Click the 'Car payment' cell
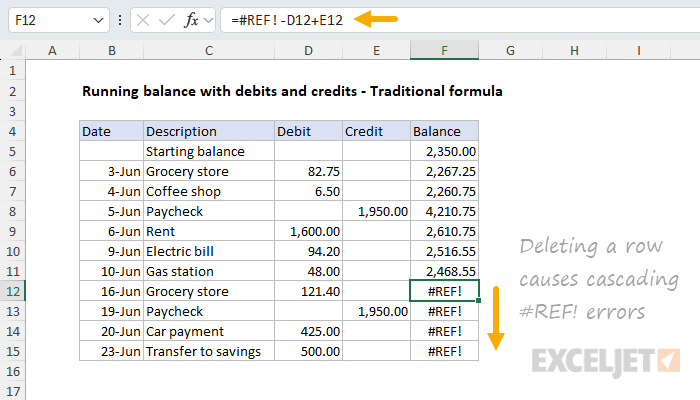The image size is (700, 400). coord(209,331)
